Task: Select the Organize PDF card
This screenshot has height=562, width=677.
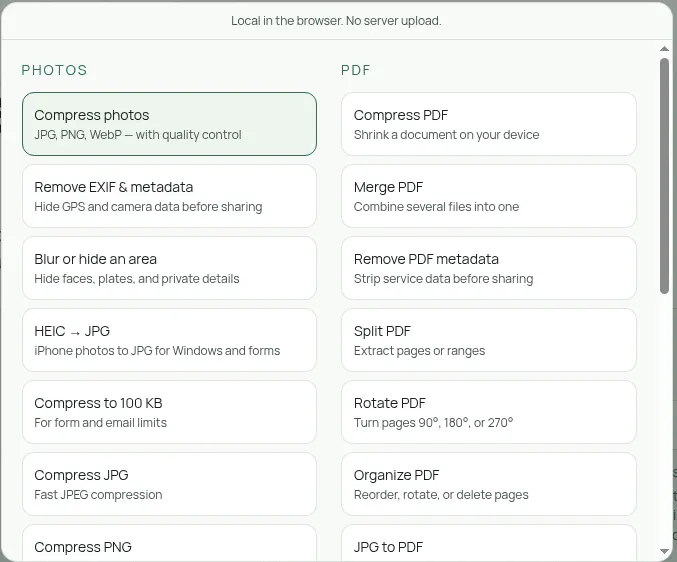Action: [489, 484]
